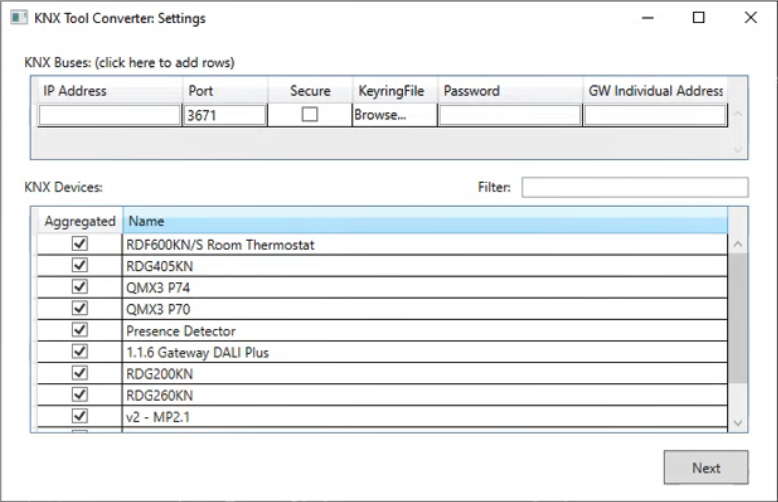Toggle Aggregated checkbox for QMX3 P74
778x502 pixels.
pos(80,287)
